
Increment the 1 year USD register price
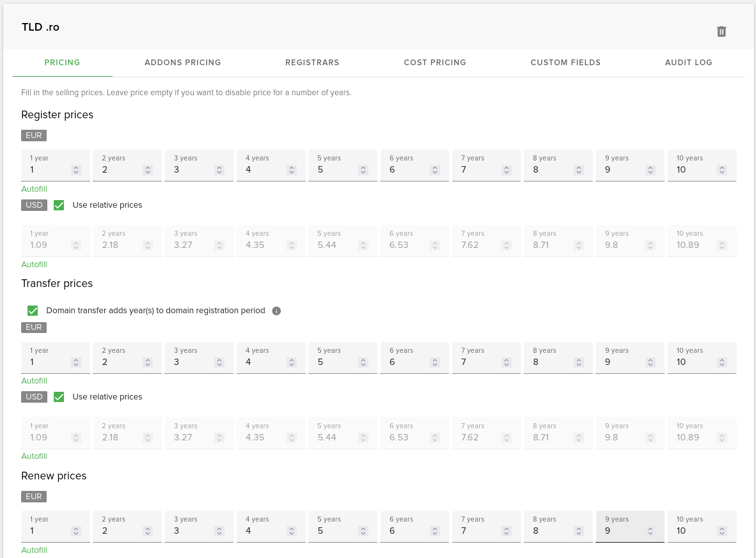click(76, 242)
